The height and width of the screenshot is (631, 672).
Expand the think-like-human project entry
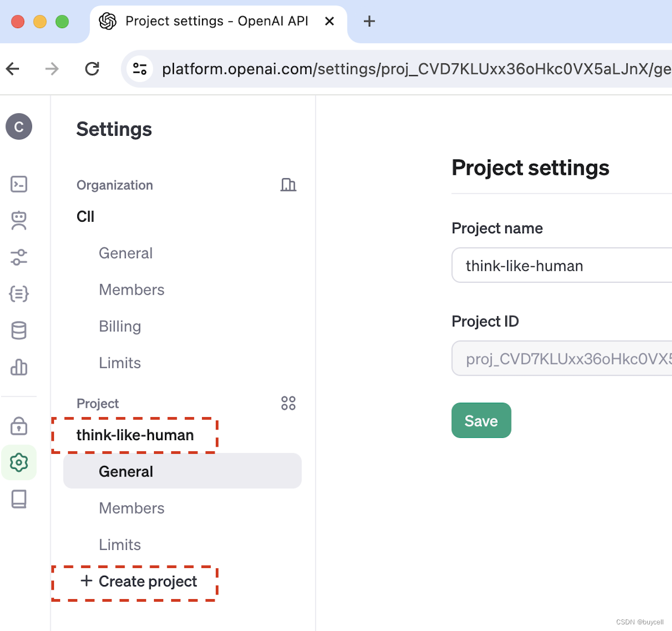135,435
